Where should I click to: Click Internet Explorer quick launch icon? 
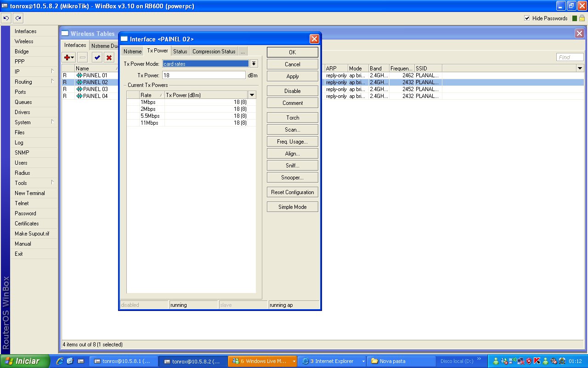point(60,361)
